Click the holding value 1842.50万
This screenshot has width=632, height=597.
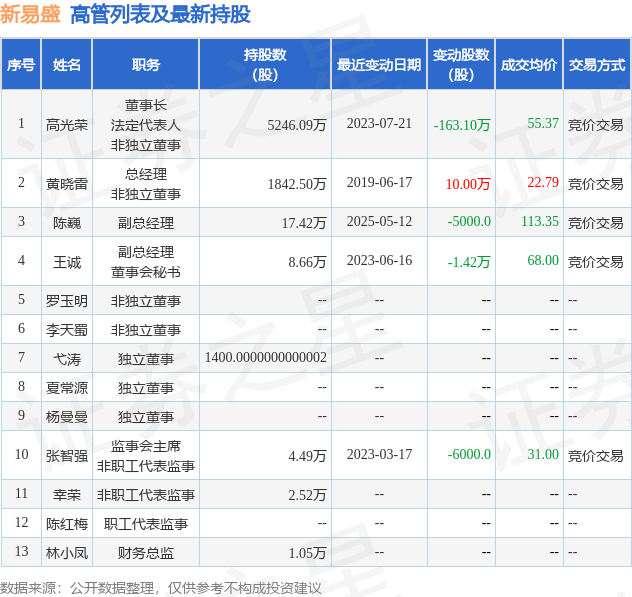(x=297, y=184)
